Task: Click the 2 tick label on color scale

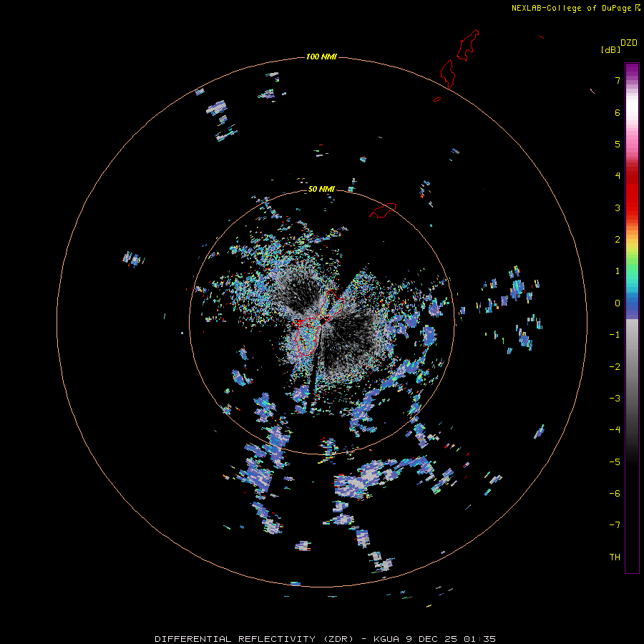Action: [618, 240]
